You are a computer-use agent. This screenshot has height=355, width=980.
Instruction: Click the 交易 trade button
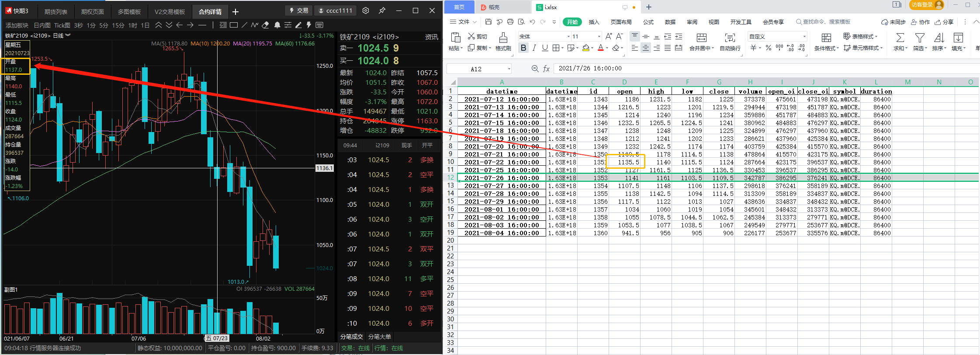pyautogui.click(x=298, y=10)
